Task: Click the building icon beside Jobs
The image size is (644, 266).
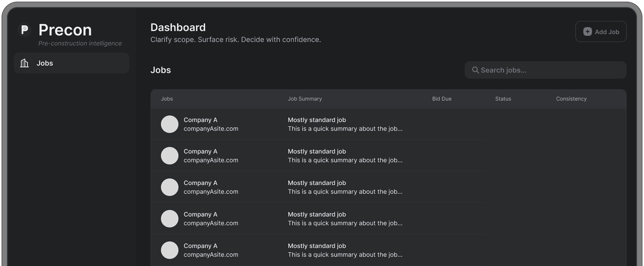Action: tap(24, 63)
